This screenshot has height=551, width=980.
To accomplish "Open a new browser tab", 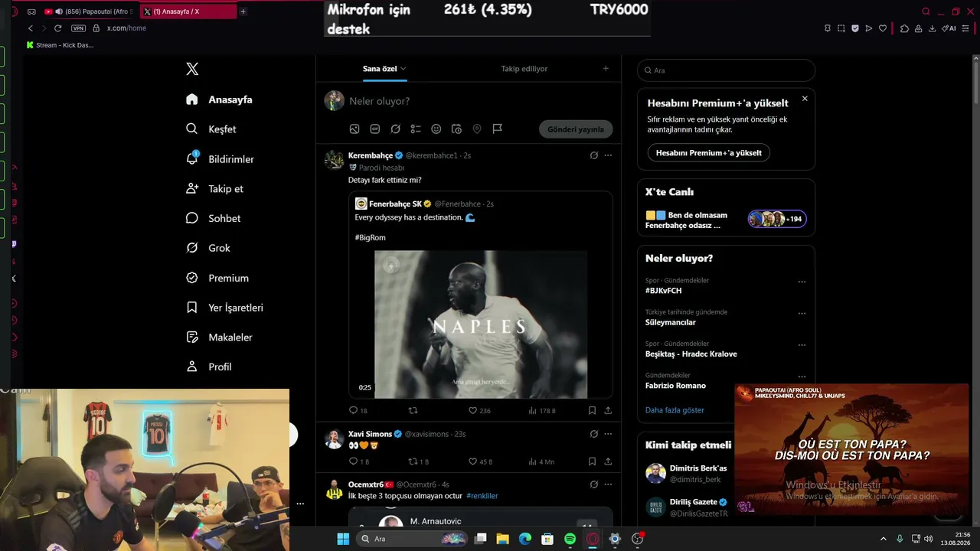I will [243, 11].
